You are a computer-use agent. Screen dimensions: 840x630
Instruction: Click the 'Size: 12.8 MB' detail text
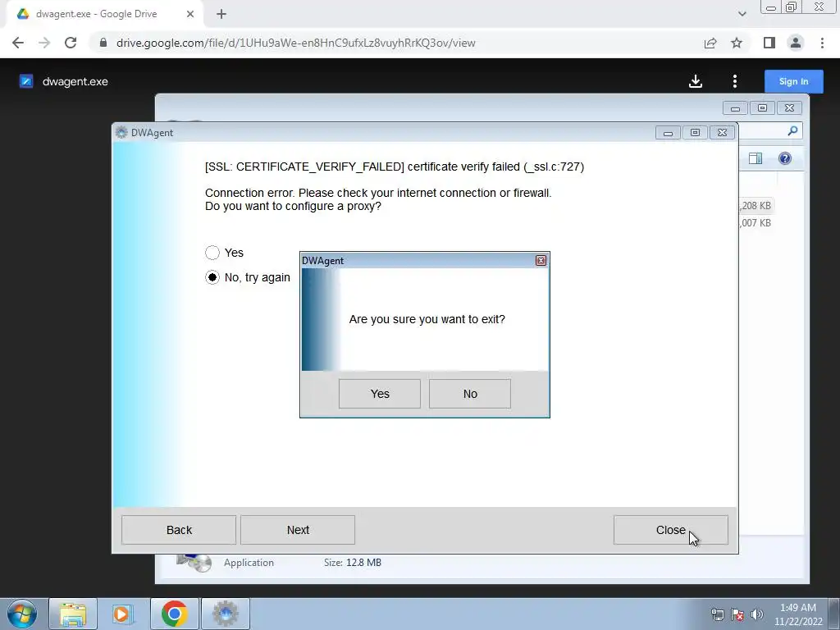pos(353,563)
